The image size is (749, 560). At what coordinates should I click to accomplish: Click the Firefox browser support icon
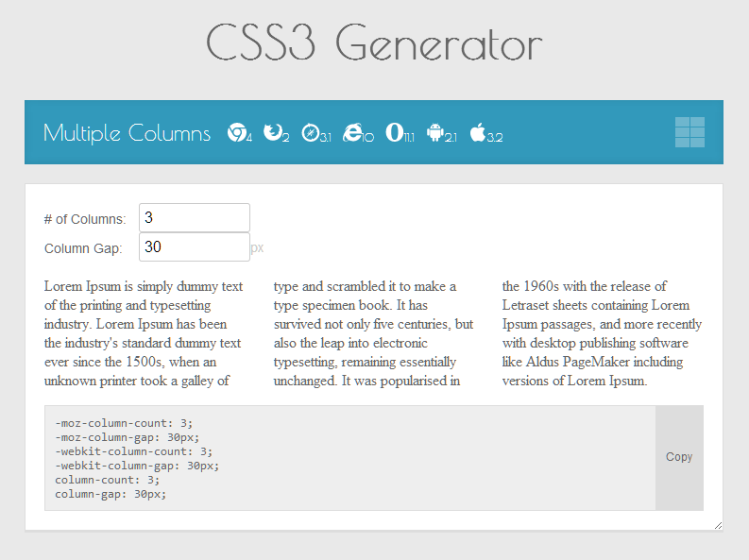click(x=273, y=133)
